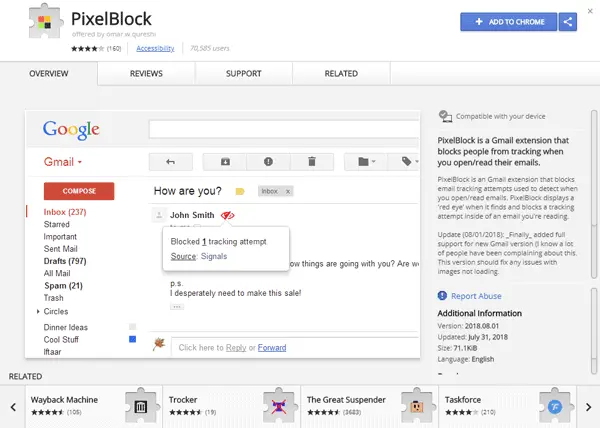Click the Report Abuse exclamation icon
Screen dimensions: 600x428
pyautogui.click(x=442, y=296)
